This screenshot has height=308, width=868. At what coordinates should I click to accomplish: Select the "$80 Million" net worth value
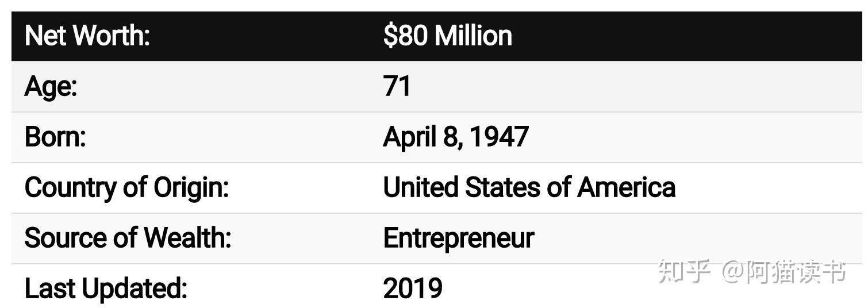click(x=447, y=36)
